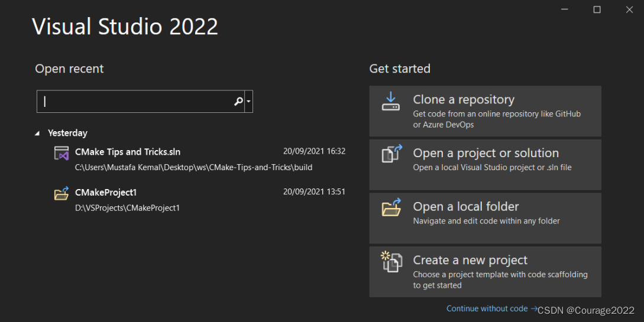Open CMake Tips and Tricks.sln
This screenshot has width=644, height=322.
click(128, 152)
